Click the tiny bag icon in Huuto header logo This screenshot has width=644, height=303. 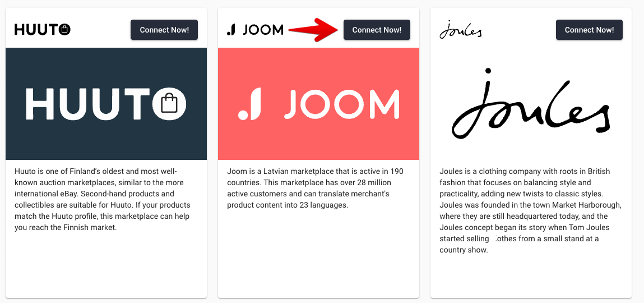[x=64, y=30]
